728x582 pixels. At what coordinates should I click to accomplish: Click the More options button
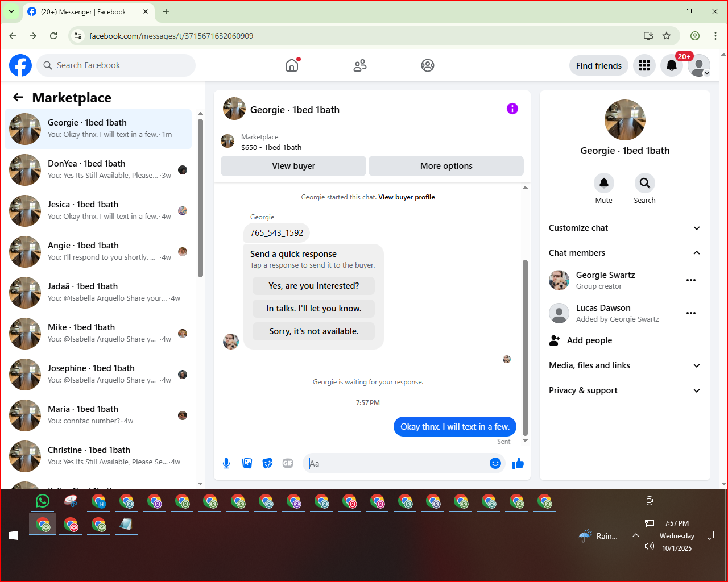coord(446,166)
